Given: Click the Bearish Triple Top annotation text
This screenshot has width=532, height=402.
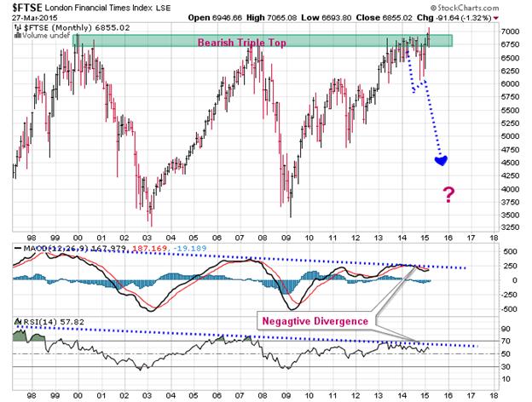Looking at the screenshot, I should [x=242, y=43].
